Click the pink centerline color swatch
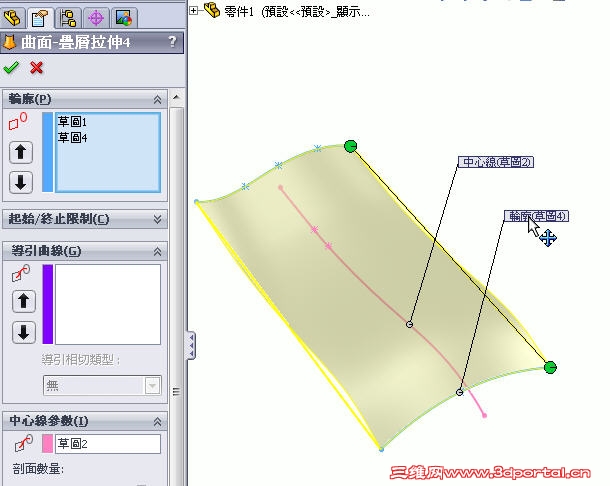 [47, 444]
